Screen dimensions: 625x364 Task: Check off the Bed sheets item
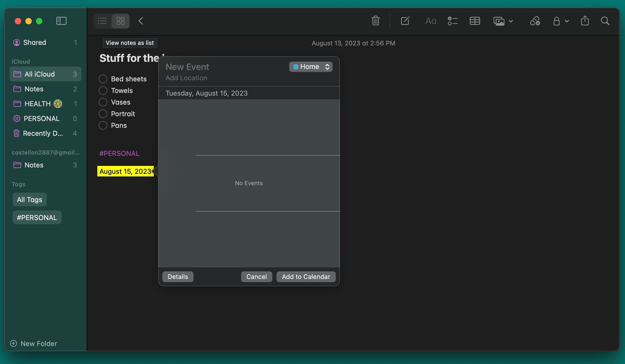tap(103, 79)
